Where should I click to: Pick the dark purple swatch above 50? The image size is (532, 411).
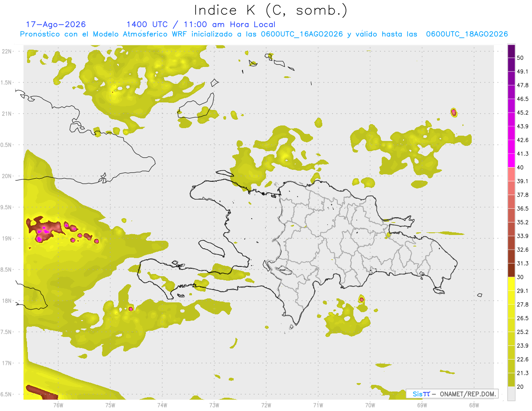pyautogui.click(x=511, y=51)
